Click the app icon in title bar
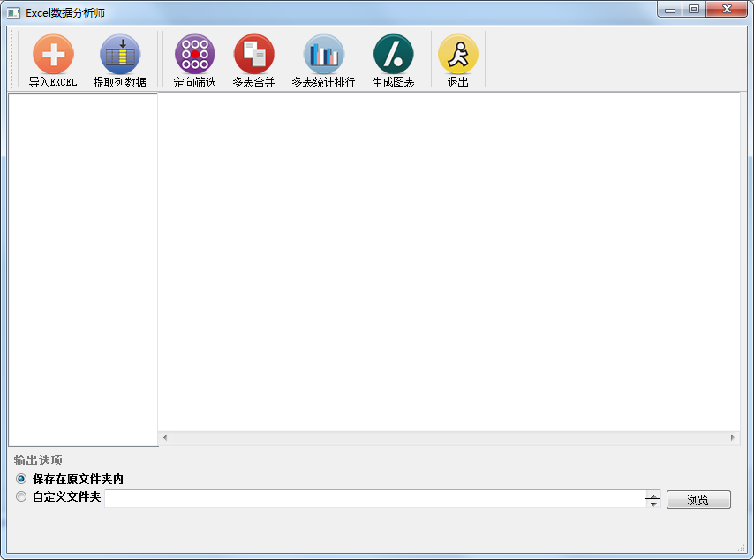754x560 pixels. pyautogui.click(x=13, y=13)
